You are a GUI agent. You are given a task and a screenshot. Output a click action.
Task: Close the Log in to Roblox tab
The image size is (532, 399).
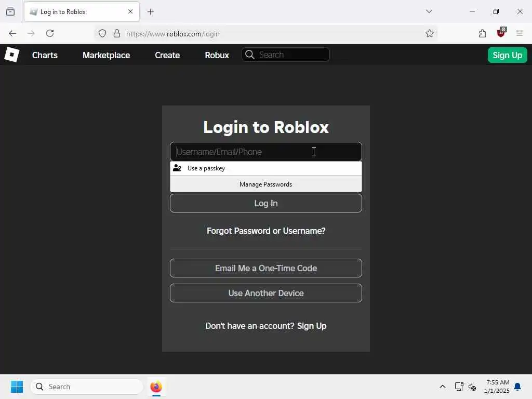(130, 11)
